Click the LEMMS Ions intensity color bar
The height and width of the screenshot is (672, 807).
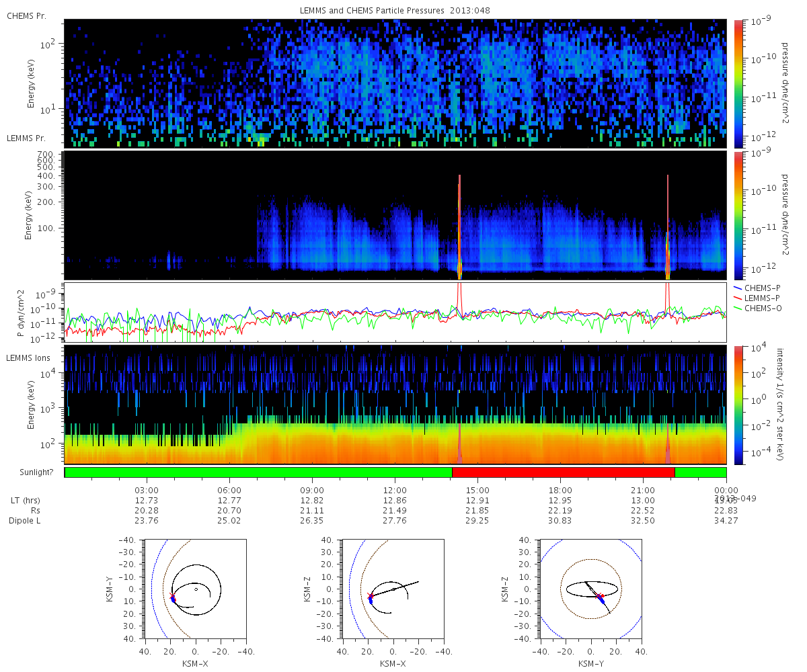pyautogui.click(x=738, y=405)
